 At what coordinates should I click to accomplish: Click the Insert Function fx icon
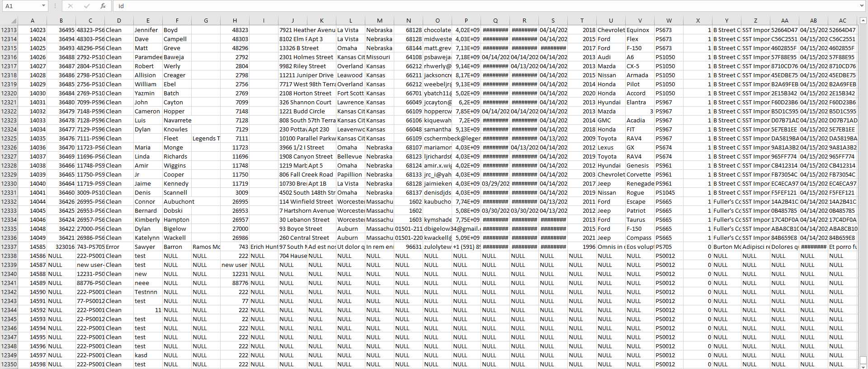[103, 6]
